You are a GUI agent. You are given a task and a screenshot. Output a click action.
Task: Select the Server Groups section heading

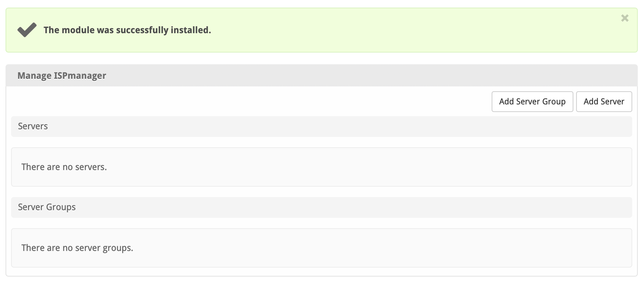click(47, 207)
